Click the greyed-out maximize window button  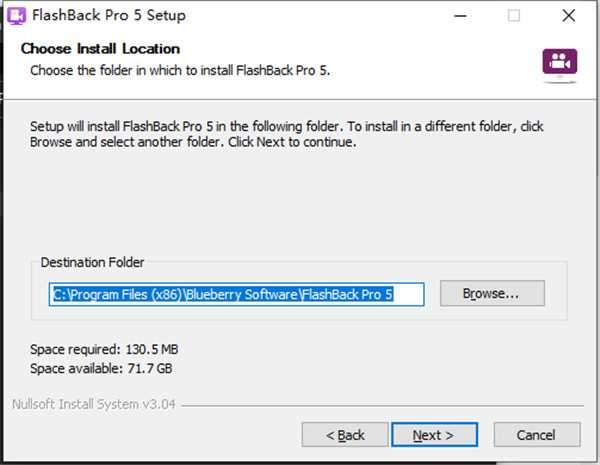pyautogui.click(x=514, y=15)
